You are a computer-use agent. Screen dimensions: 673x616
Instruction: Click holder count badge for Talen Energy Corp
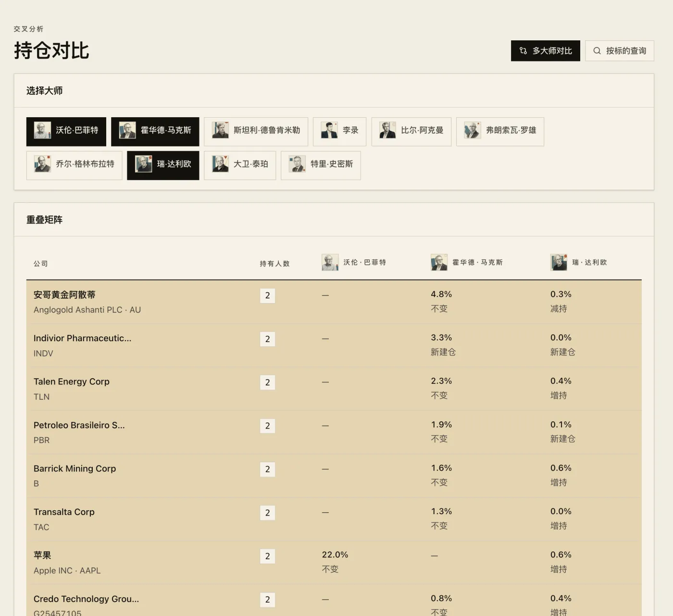click(268, 382)
